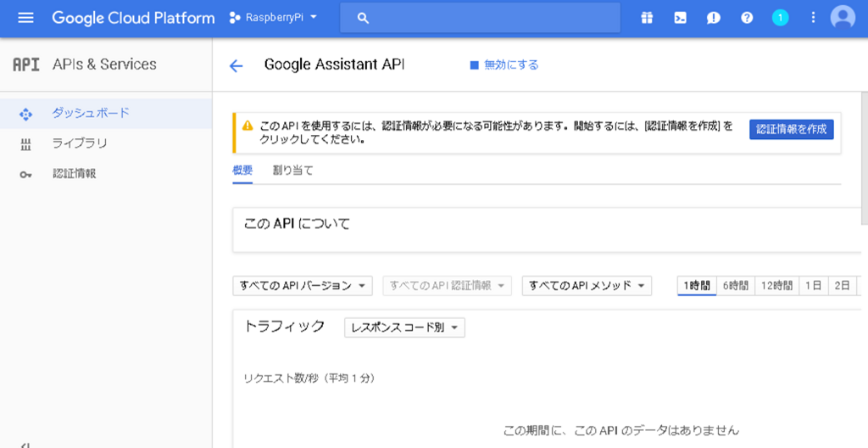
Task: Open the hamburger navigation menu
Action: coord(25,18)
